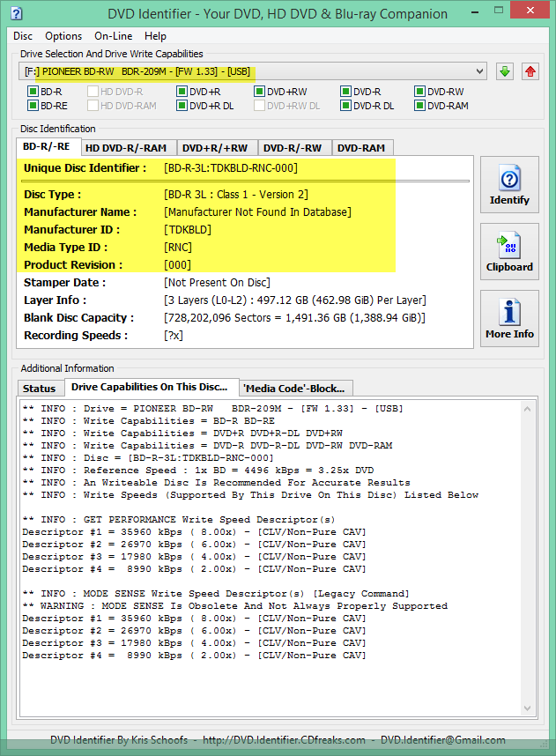Click GET PERFORMANCE Descriptor #1 line
Screen dimensions: 556x756
pos(195,532)
